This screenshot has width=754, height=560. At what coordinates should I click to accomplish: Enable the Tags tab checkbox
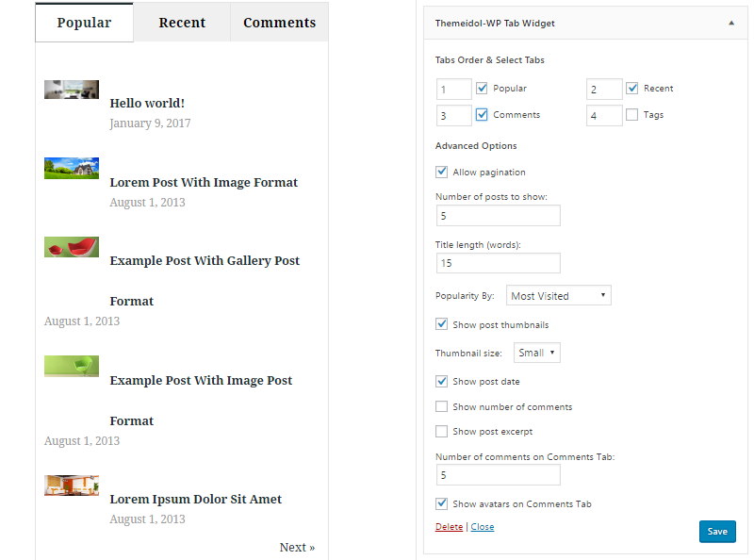point(631,115)
